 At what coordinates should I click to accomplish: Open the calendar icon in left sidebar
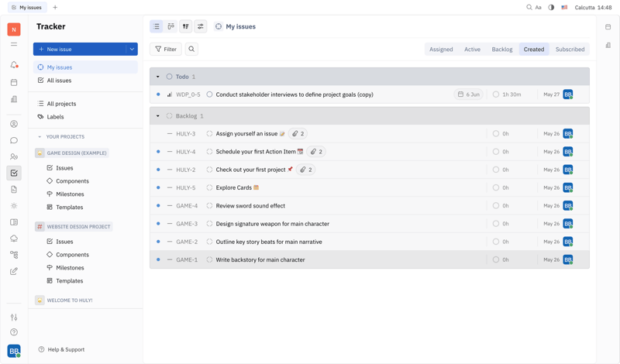click(x=14, y=83)
